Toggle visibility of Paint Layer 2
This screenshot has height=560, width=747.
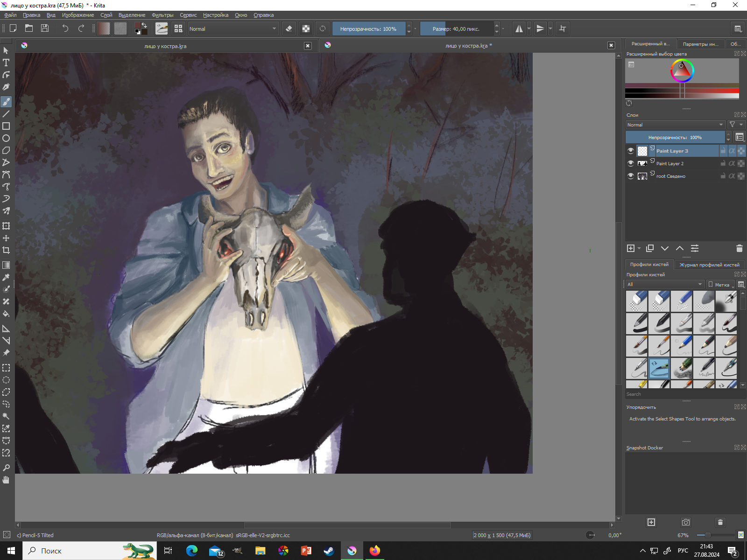(x=631, y=163)
